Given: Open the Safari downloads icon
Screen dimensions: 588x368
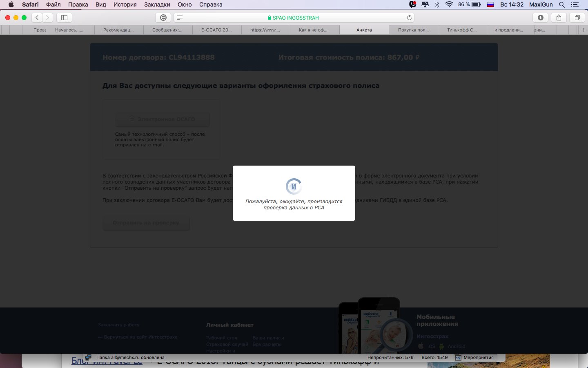Looking at the screenshot, I should tap(541, 18).
